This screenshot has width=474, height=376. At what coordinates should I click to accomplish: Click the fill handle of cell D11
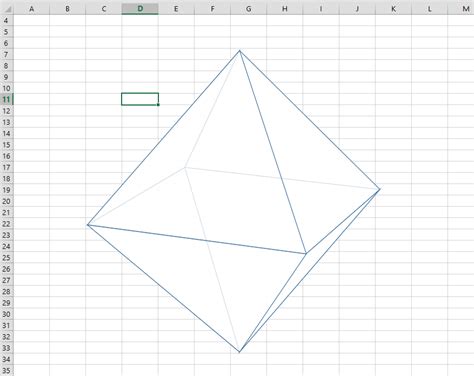(x=158, y=105)
